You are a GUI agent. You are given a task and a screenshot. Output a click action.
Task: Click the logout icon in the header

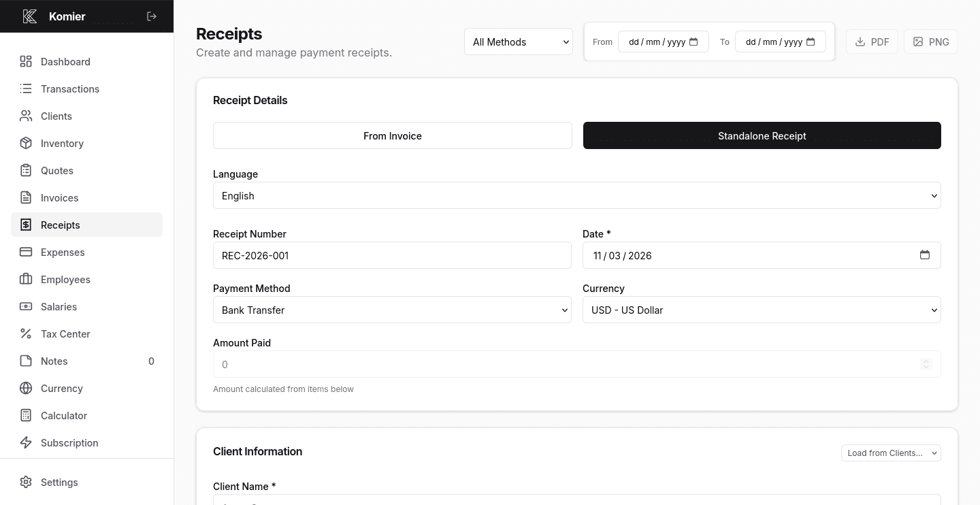click(151, 16)
